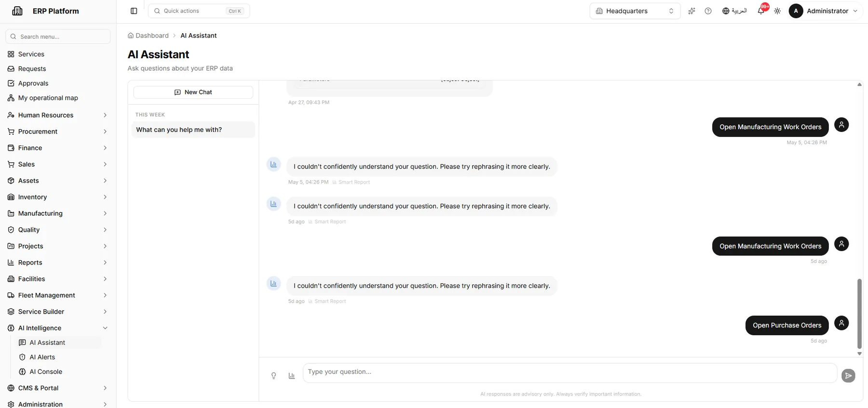
Task: Expand the Inventory menu
Action: [x=58, y=197]
